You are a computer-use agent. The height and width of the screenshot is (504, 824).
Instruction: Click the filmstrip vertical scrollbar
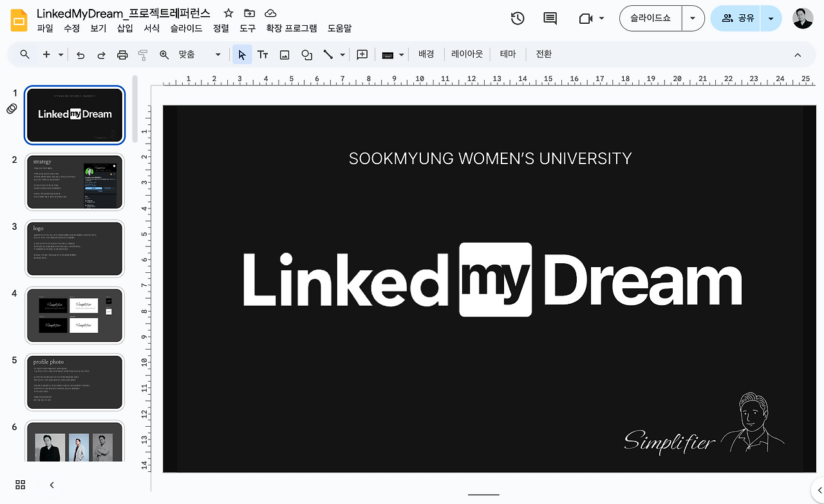135,109
